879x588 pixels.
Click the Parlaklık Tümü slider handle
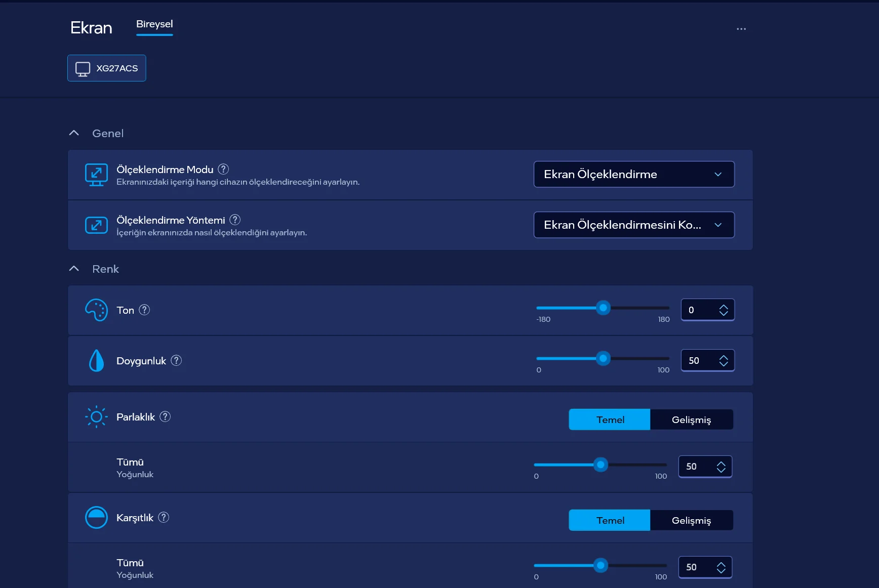[x=601, y=465]
